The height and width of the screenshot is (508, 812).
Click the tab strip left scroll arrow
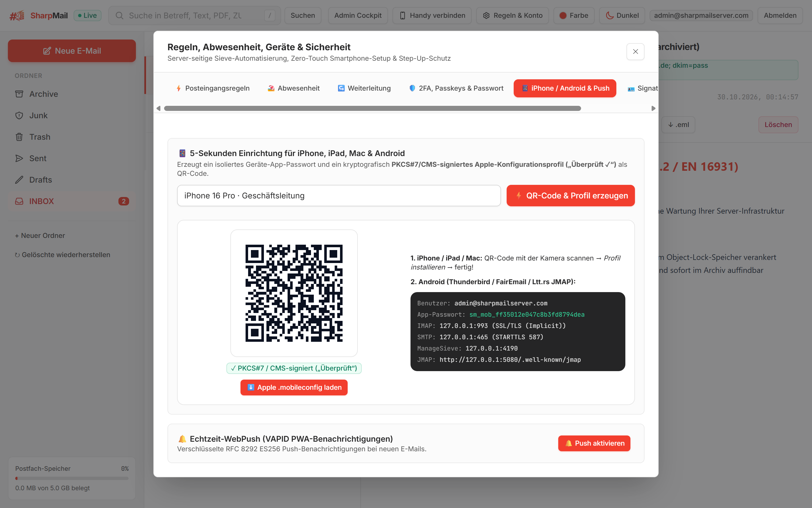pos(158,108)
